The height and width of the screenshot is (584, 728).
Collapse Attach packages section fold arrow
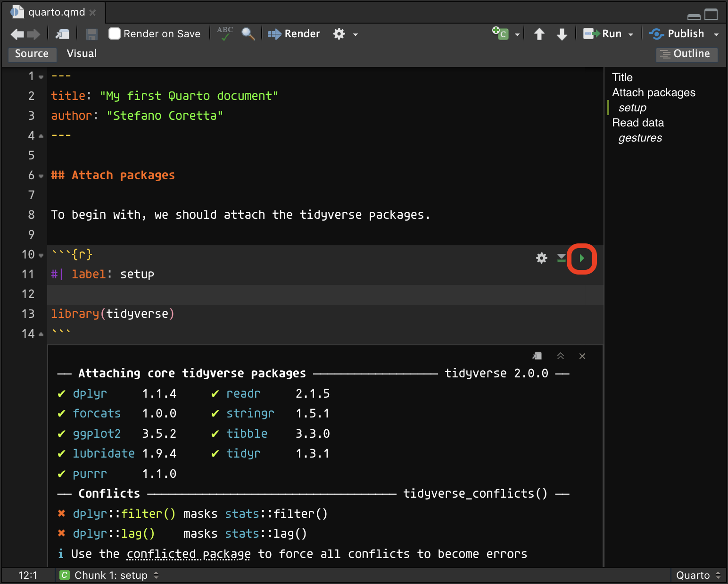tap(41, 176)
